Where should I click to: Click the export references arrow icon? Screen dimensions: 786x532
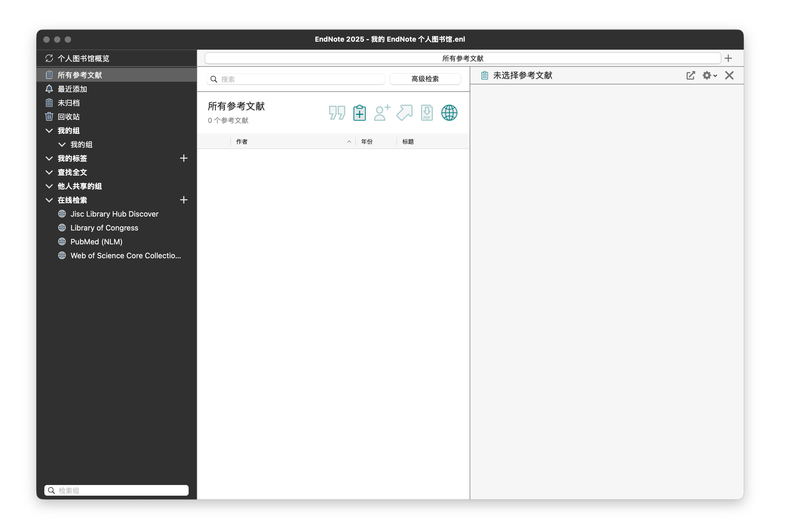pos(404,113)
